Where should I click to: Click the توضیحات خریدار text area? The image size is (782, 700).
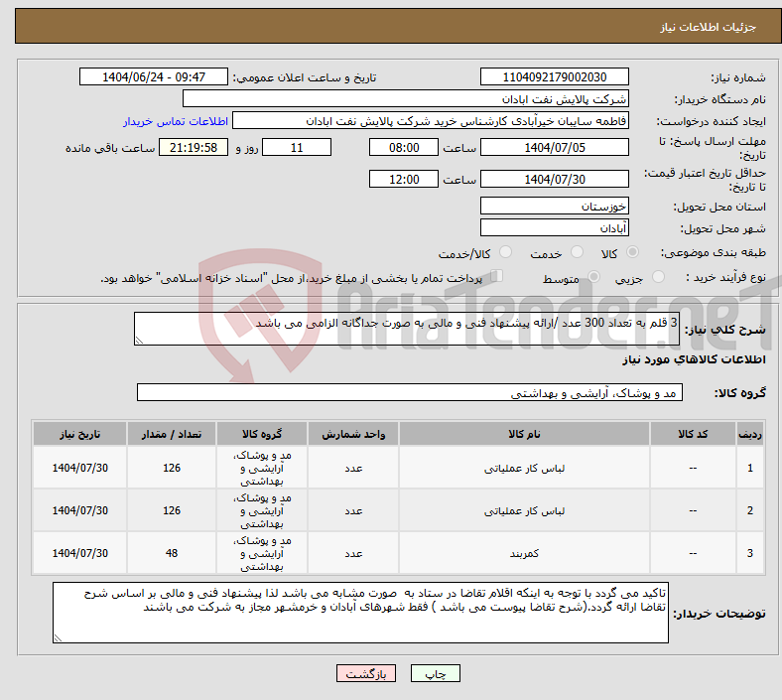[x=360, y=613]
